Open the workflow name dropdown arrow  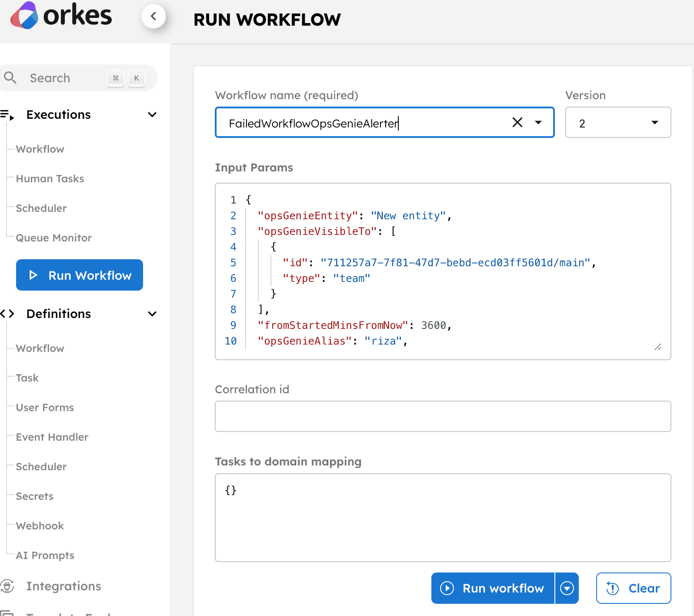tap(538, 123)
